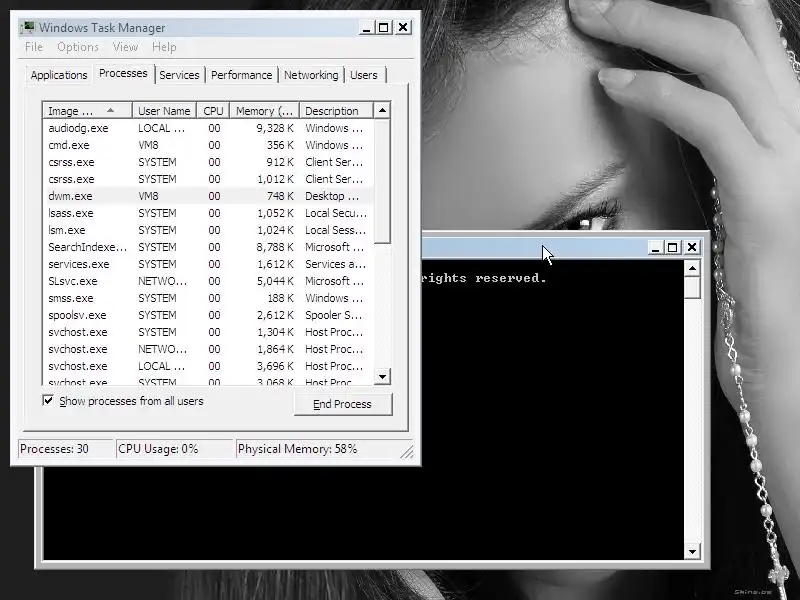Select the cmd.exe process
The image size is (800, 600).
[x=209, y=145]
